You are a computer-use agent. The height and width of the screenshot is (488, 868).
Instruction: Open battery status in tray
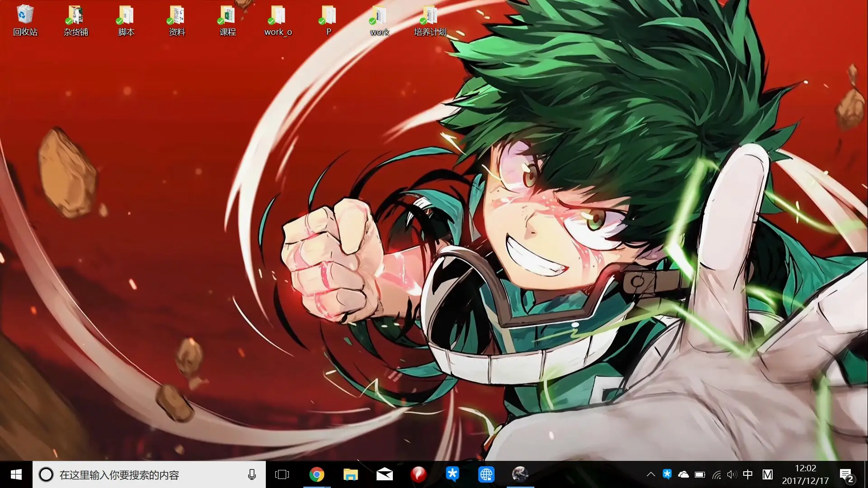tap(700, 474)
